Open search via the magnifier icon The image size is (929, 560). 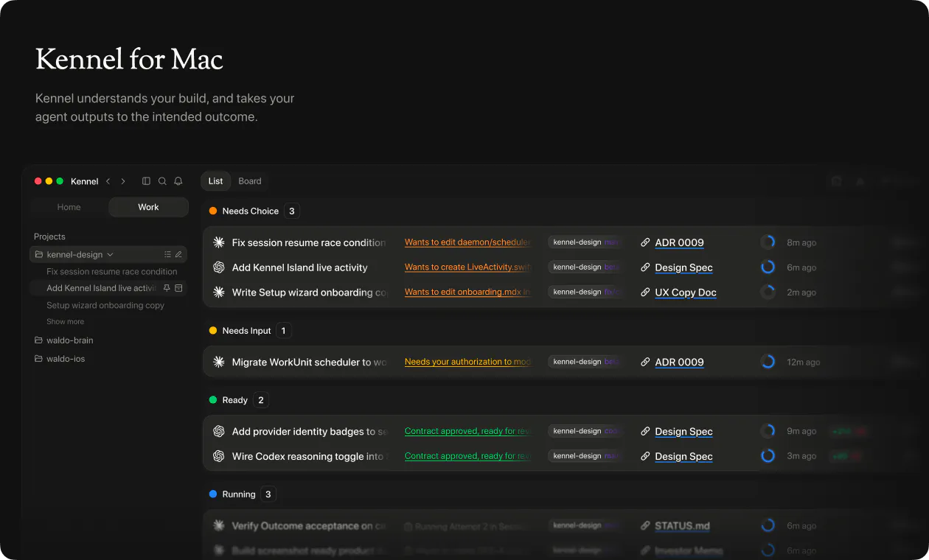[162, 181]
